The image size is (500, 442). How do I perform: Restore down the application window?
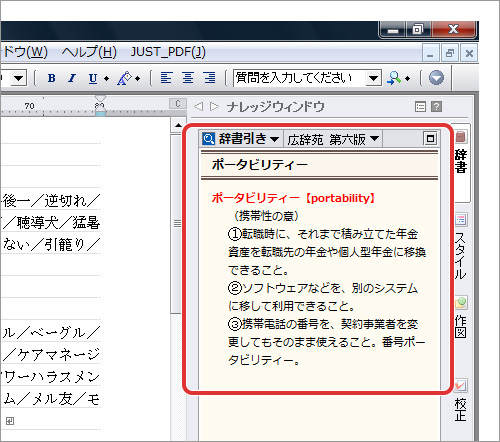pos(418,30)
